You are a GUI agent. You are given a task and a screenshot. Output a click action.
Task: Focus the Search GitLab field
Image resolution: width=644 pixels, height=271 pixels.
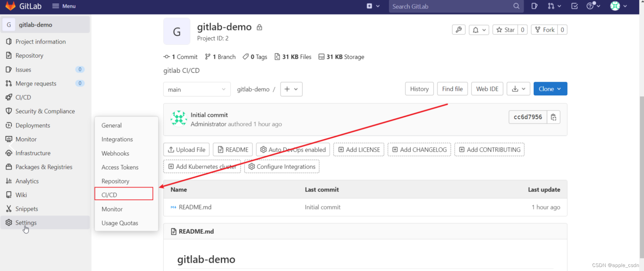pyautogui.click(x=456, y=6)
